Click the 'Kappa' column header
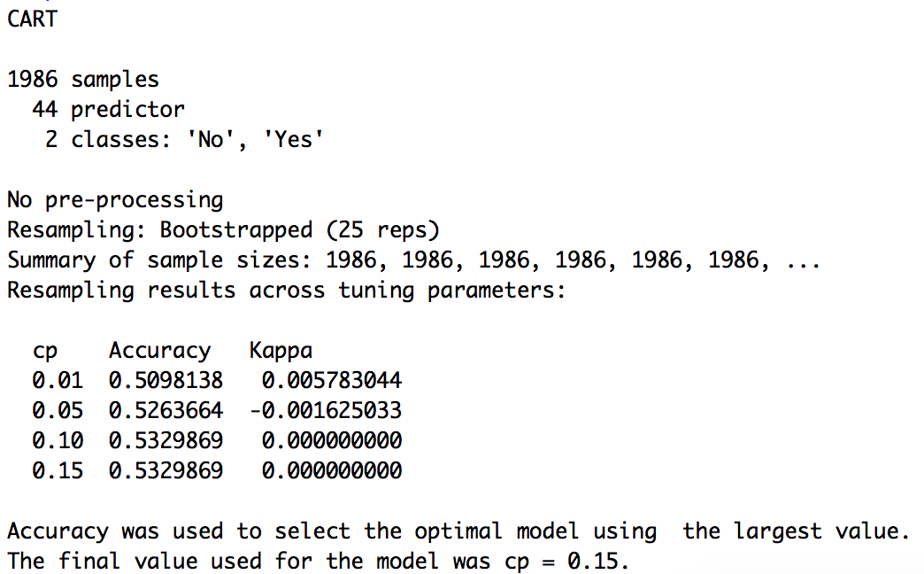The height and width of the screenshot is (574, 924). pos(281,351)
